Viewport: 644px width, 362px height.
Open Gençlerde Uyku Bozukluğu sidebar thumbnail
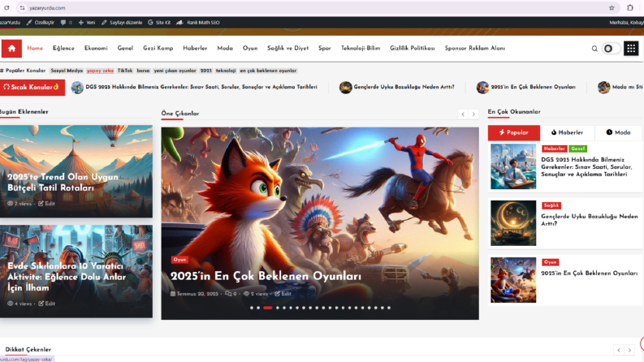[513, 223]
